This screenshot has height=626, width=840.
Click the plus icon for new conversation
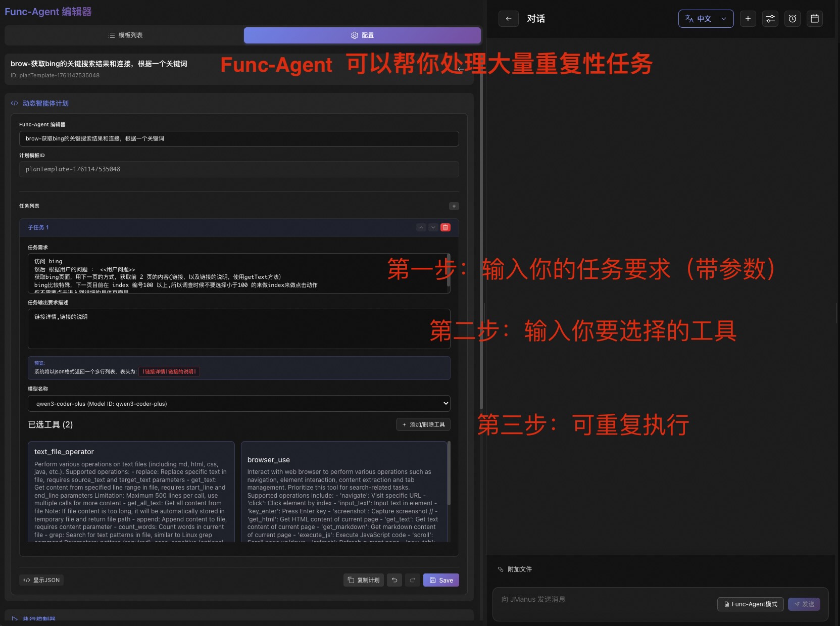pyautogui.click(x=748, y=19)
